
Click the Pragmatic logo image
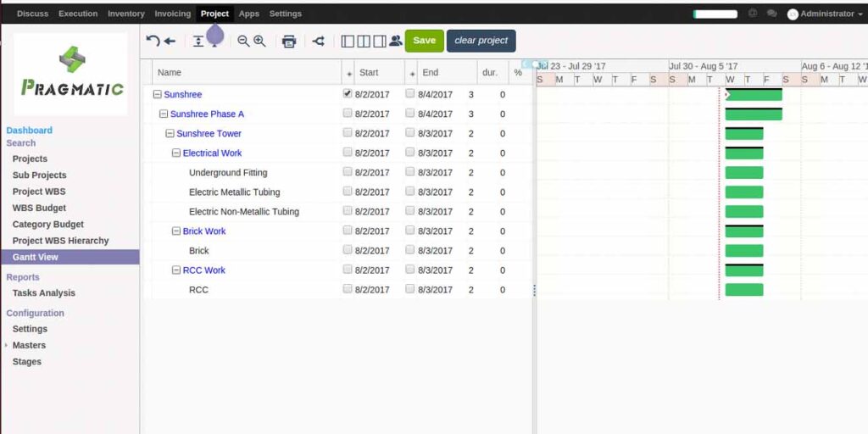coord(72,74)
